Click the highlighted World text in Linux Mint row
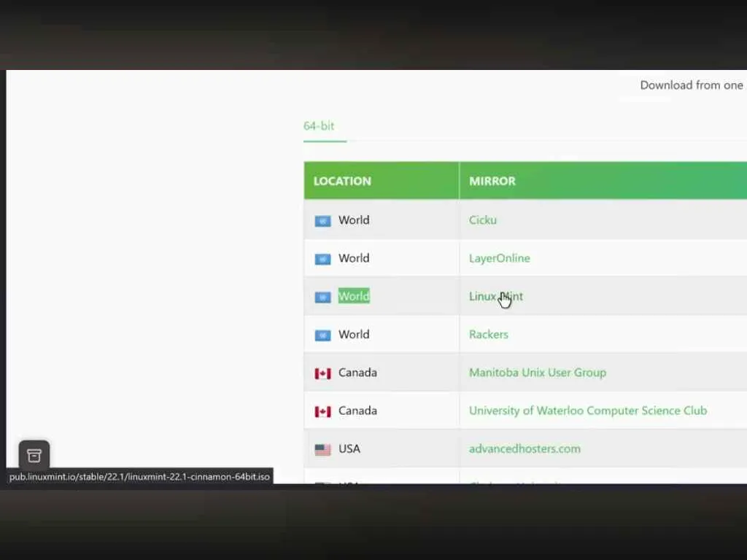This screenshot has width=747, height=560. point(354,296)
